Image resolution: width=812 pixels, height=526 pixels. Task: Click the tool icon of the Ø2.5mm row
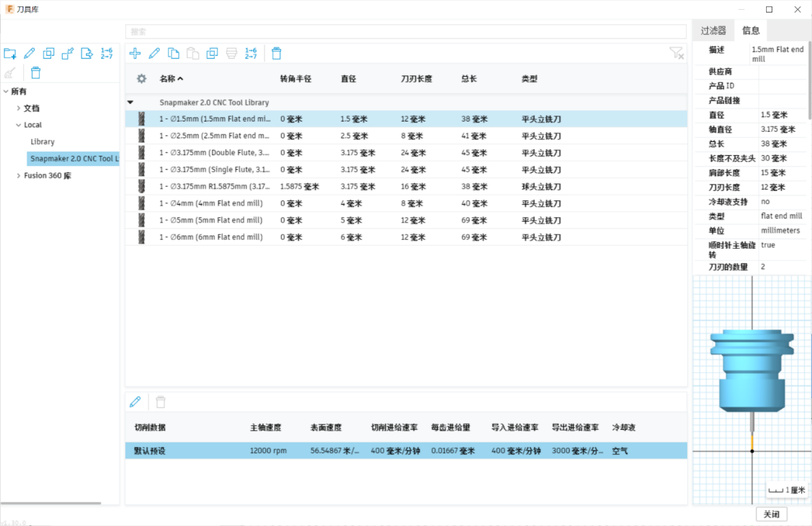tap(142, 136)
